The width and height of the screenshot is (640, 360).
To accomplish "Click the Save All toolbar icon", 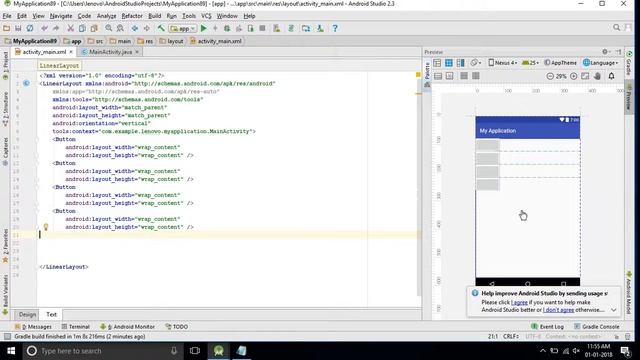I will click(18, 28).
